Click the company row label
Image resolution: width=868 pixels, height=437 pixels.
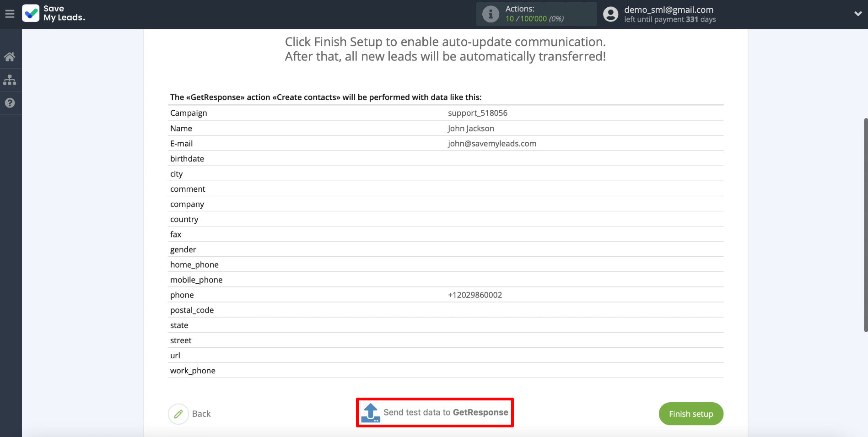click(x=187, y=204)
